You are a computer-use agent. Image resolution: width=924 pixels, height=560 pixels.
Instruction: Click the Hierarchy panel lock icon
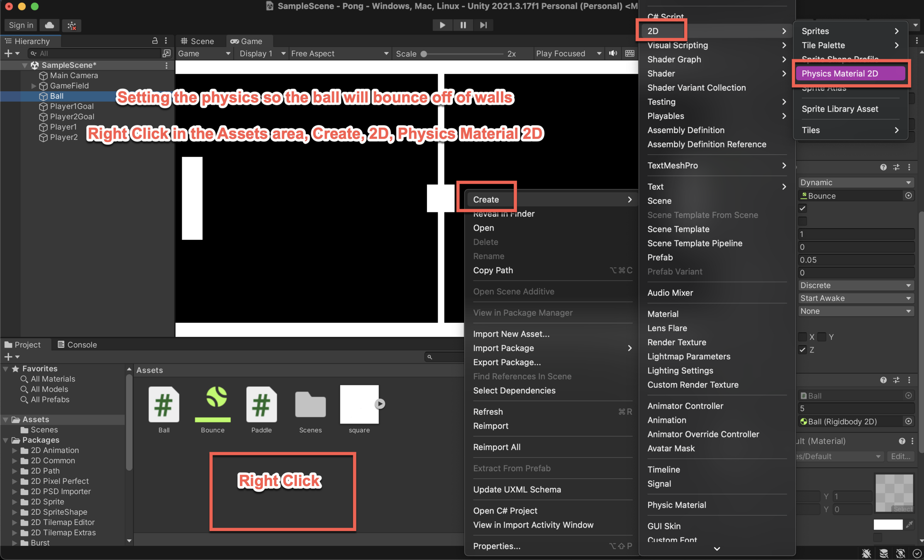point(155,41)
